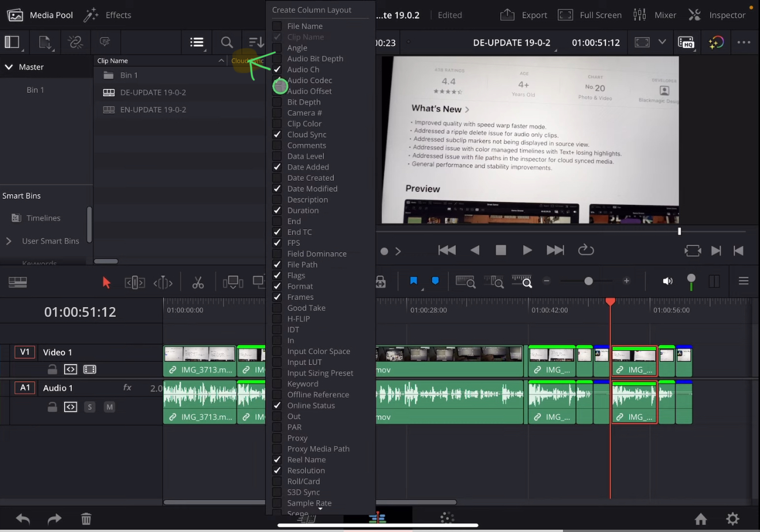
Task: Mute the Audio 1 track
Action: 109,407
